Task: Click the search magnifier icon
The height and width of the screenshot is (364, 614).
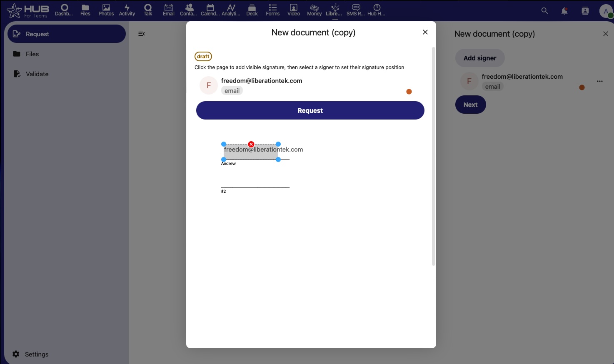Action: [x=544, y=11]
